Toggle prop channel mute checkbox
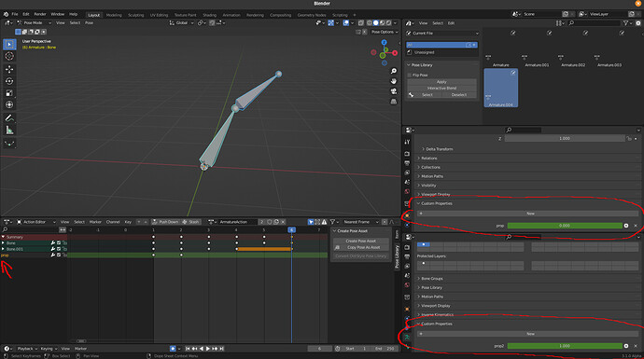The width and height of the screenshot is (644, 359). pos(59,255)
